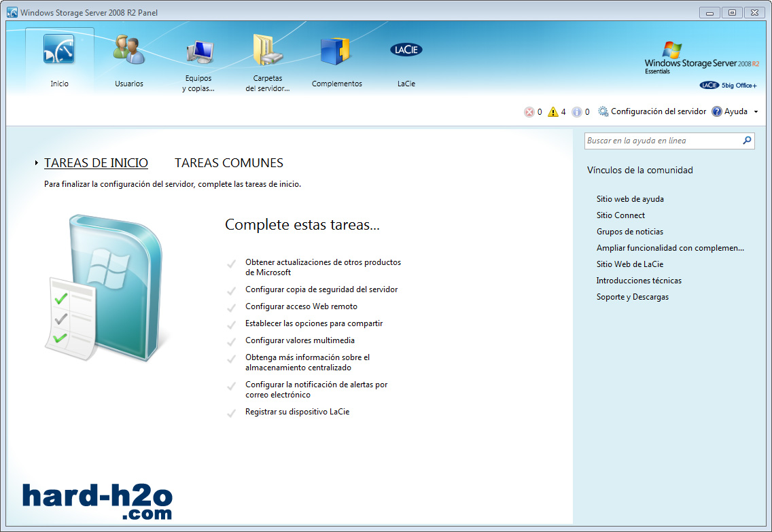The image size is (772, 532).
Task: Open Ampliar funcionalidad con complementos link
Action: coord(670,247)
